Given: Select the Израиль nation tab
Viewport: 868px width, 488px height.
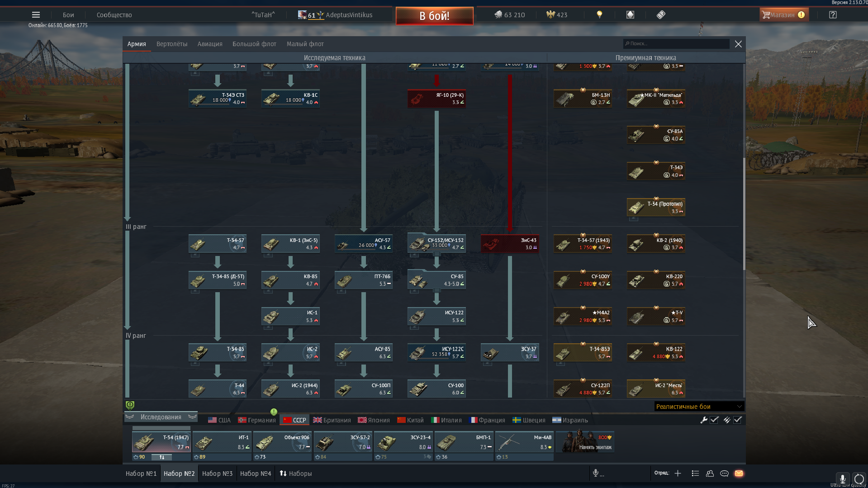Looking at the screenshot, I should 570,420.
